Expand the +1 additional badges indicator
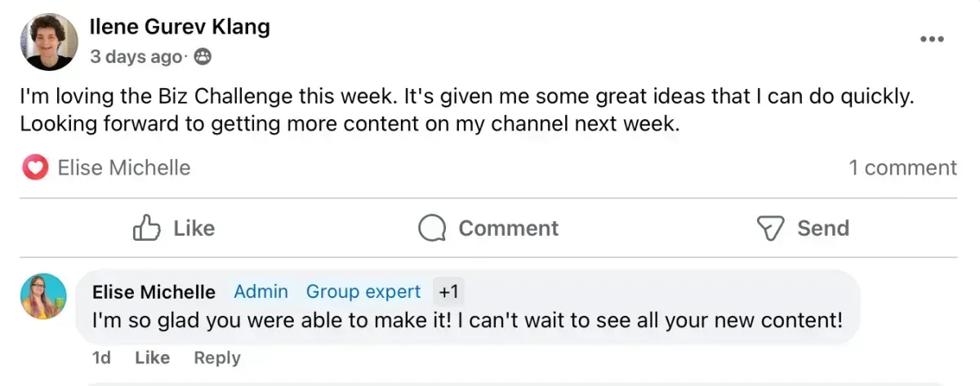Viewport: 980px width, 386px height. (x=448, y=292)
